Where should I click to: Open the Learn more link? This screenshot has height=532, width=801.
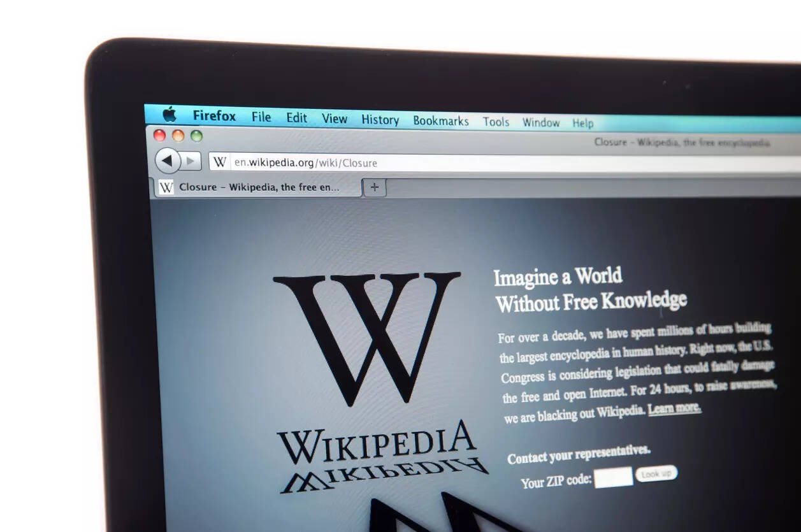[674, 408]
